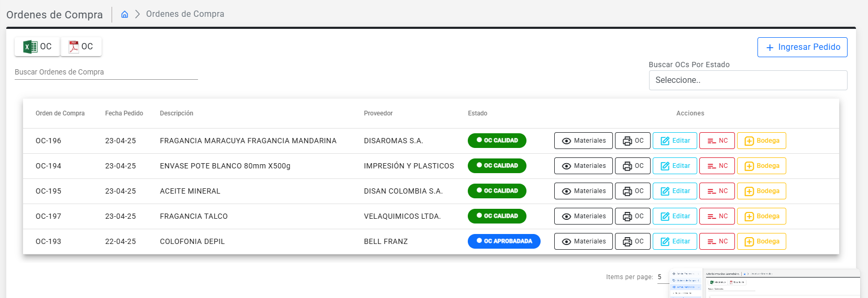
Task: Open NC for order OC-195
Action: tap(717, 191)
